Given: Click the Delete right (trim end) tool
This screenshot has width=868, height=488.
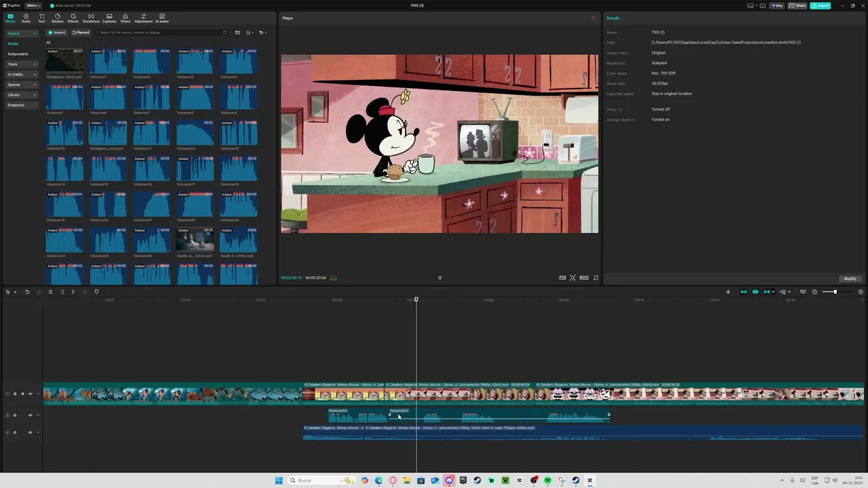Looking at the screenshot, I should (x=73, y=291).
